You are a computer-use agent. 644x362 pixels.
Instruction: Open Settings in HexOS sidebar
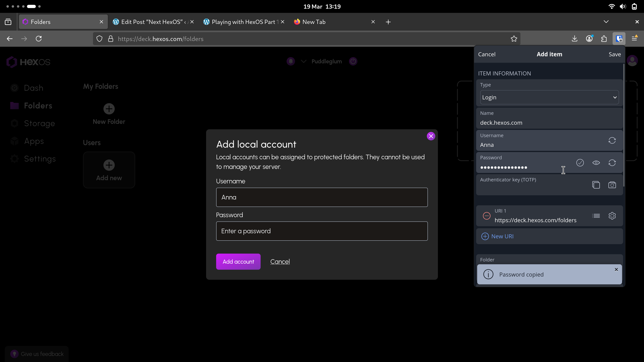[33, 159]
